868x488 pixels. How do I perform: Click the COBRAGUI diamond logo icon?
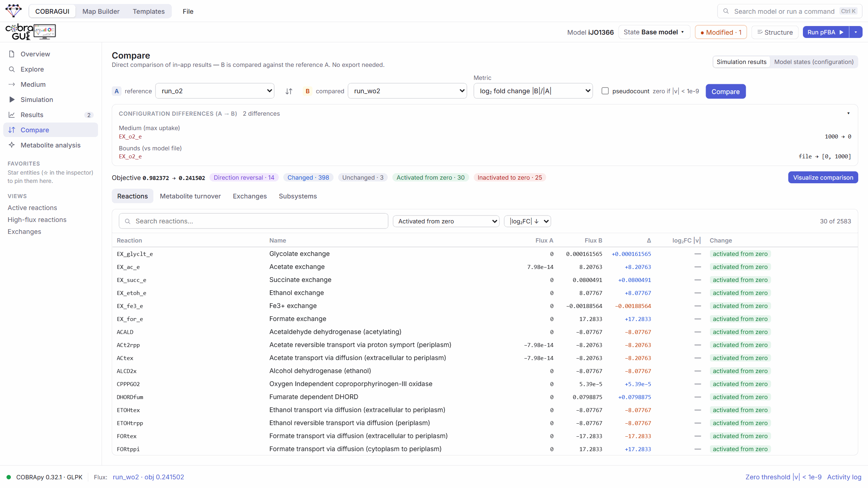click(13, 11)
